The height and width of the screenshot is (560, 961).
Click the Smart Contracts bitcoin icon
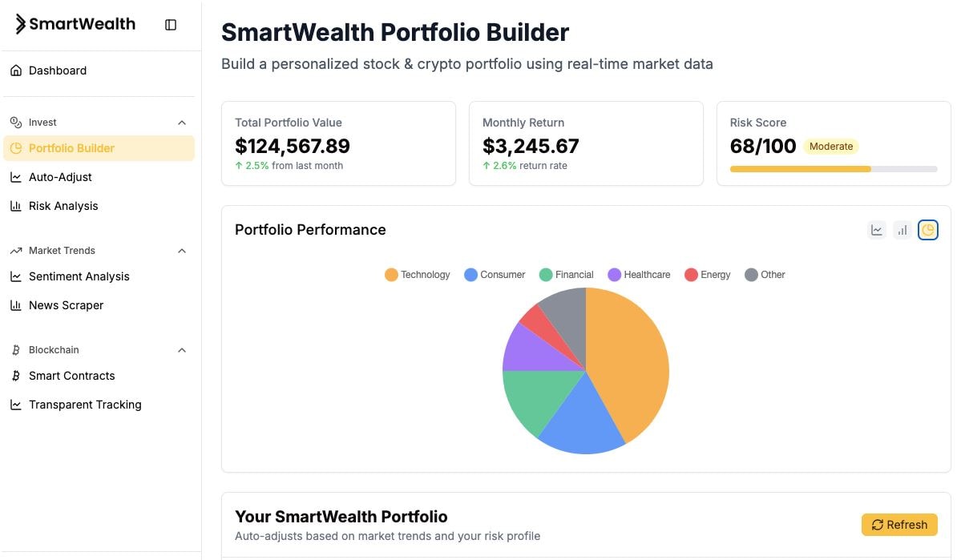pos(16,376)
